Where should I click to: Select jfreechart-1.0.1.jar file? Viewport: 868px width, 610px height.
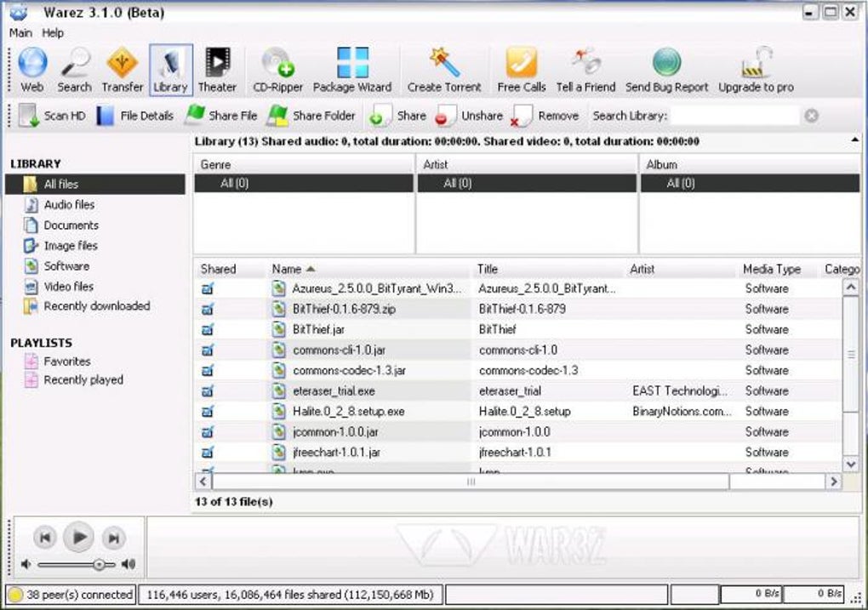point(336,453)
